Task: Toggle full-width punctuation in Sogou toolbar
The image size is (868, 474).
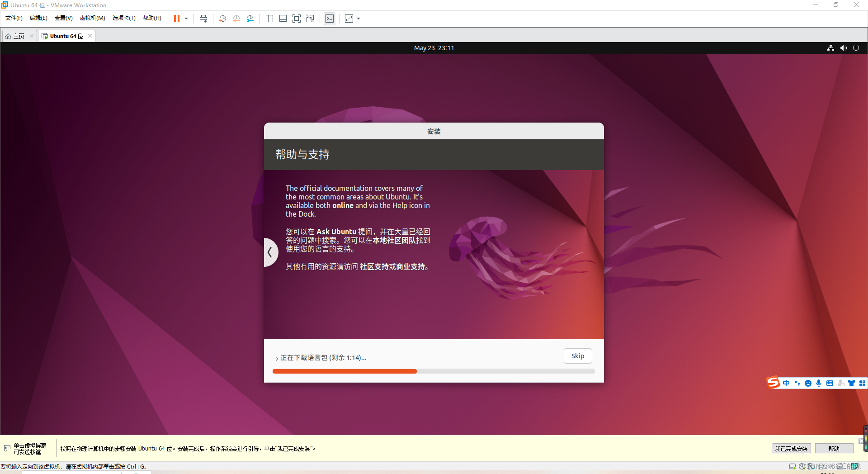Action: pyautogui.click(x=797, y=383)
